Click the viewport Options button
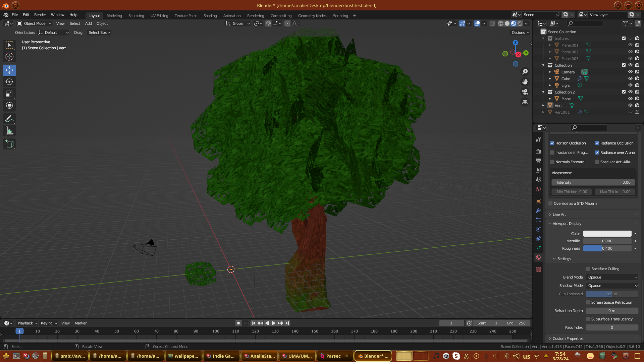The height and width of the screenshot is (362, 644). [x=520, y=33]
